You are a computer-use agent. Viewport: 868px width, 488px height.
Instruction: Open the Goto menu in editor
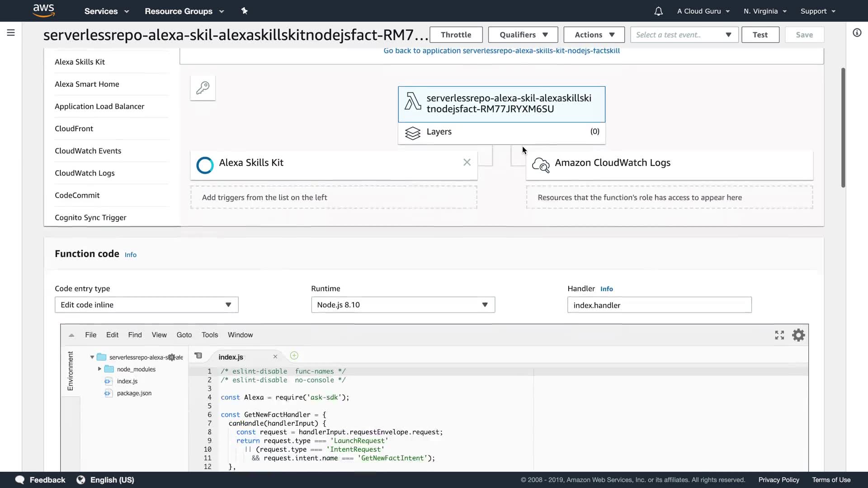point(184,335)
